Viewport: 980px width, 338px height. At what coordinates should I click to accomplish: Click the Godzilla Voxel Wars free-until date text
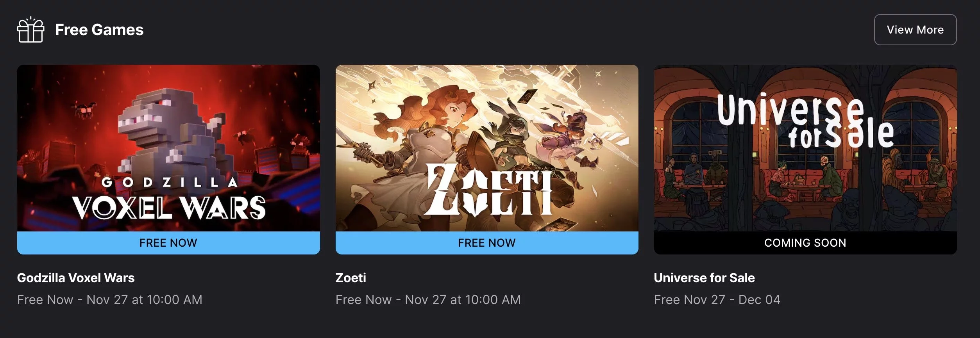[x=110, y=300]
